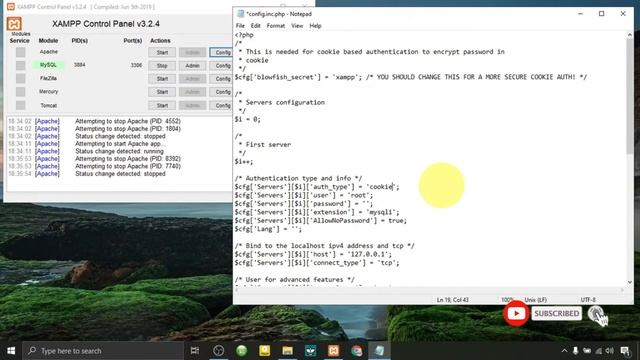640x360 pixels.
Task: Toggle Apache service checkbox
Action: coord(20,52)
